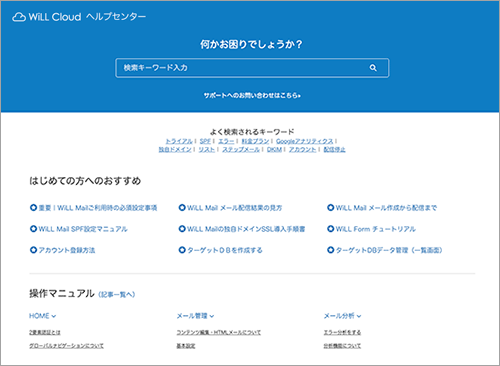Open コンテンツ編集・HTMLメールについて article

pyautogui.click(x=219, y=333)
